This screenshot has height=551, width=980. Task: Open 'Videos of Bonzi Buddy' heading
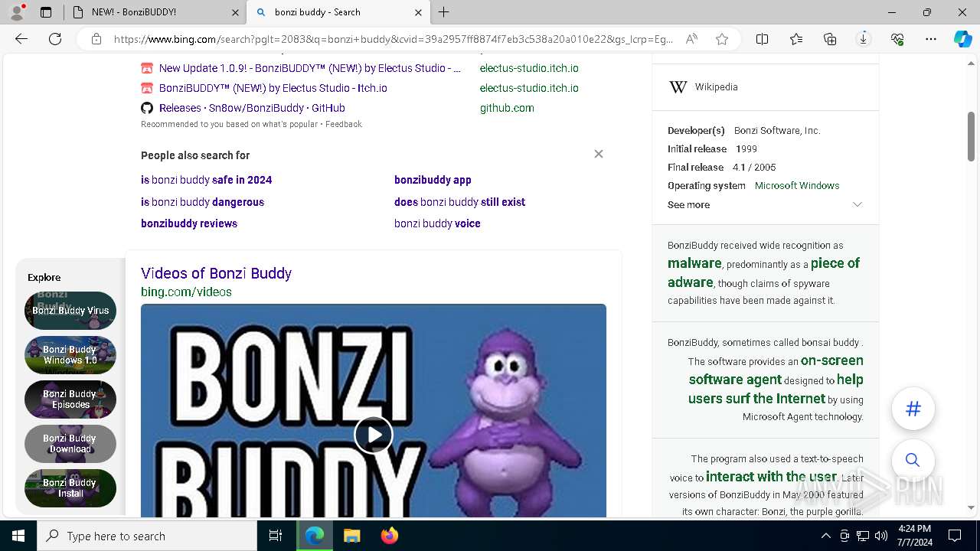216,273
